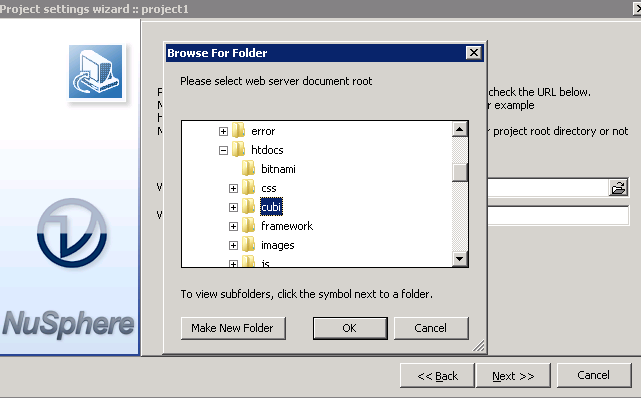Viewport: 641px width, 398px height.
Task: Select the css folder label
Action: tap(269, 188)
